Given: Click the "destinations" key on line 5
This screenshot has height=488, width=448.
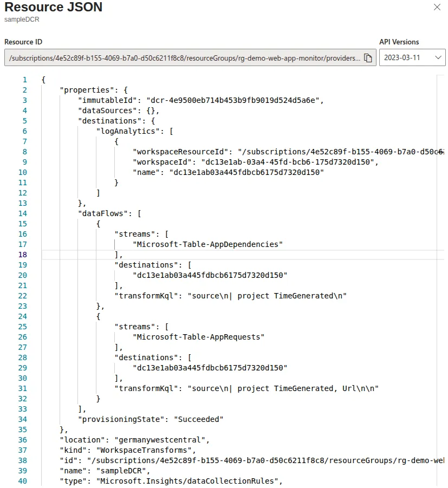Looking at the screenshot, I should tap(109, 121).
